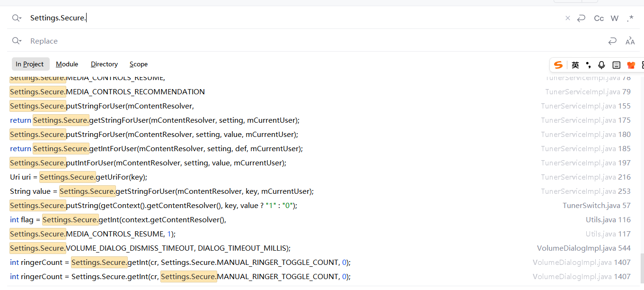
Task: Switch IME language with the 英 button
Action: [x=575, y=65]
